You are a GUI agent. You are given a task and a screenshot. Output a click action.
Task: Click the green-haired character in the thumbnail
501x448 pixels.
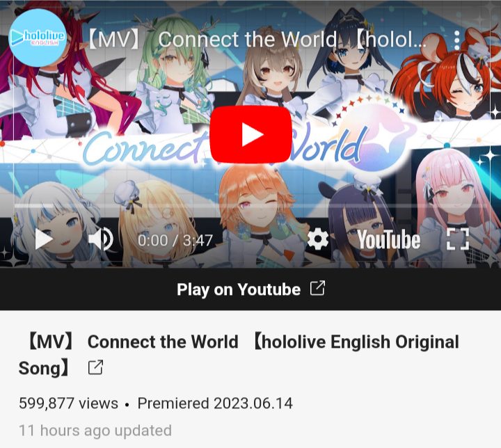coord(174,75)
